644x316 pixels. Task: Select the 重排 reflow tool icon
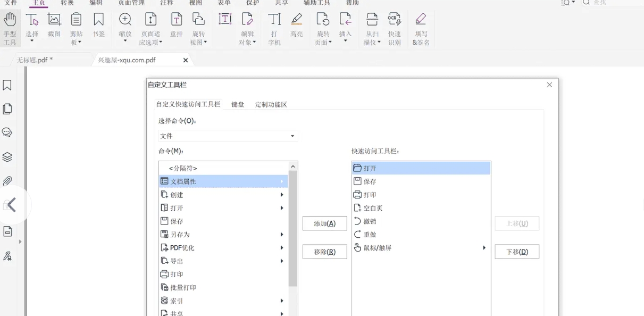pyautogui.click(x=175, y=21)
